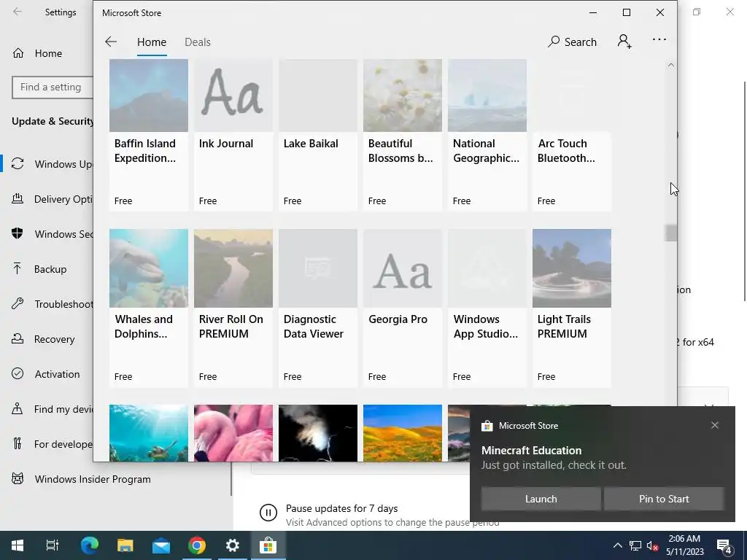747x560 pixels.
Task: Launch Minecraft Education from notification
Action: click(541, 499)
